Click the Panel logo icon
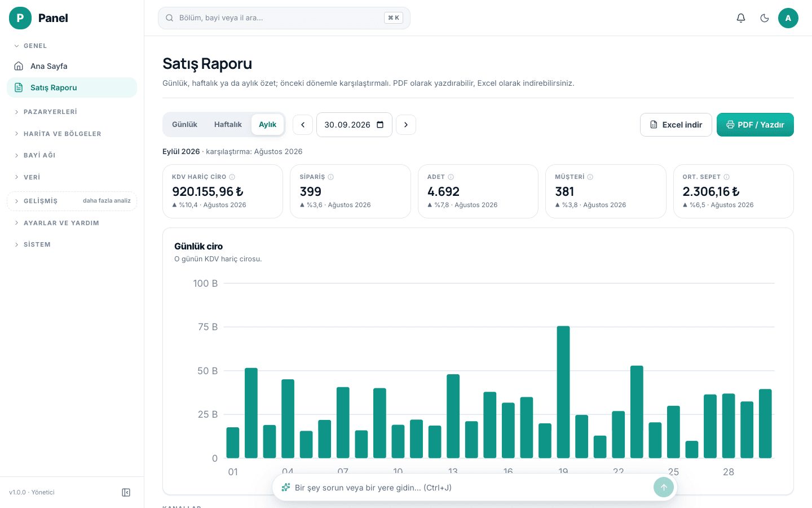Image resolution: width=812 pixels, height=508 pixels. tap(20, 18)
